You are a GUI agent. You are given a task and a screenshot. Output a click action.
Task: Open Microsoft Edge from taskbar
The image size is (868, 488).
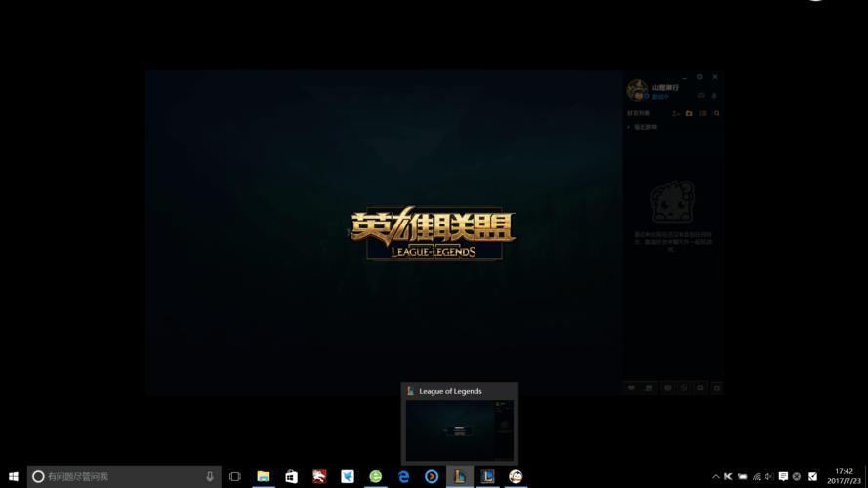click(x=403, y=476)
